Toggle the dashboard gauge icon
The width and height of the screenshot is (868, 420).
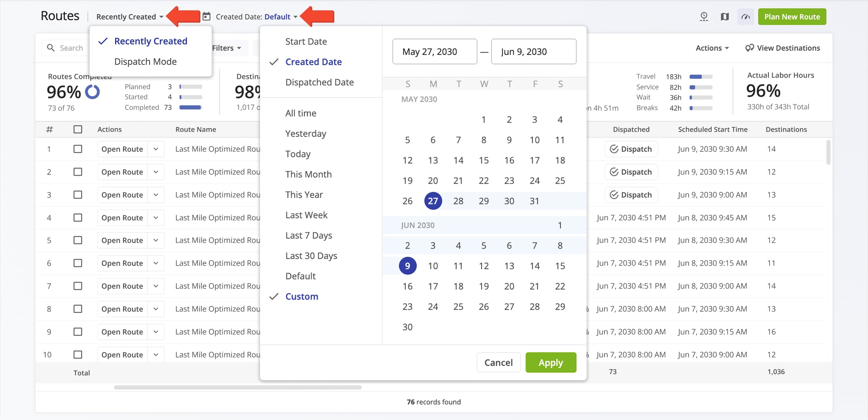[746, 17]
